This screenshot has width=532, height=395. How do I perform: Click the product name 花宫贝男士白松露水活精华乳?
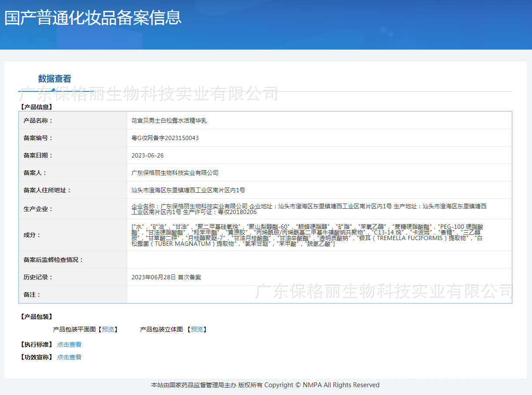[x=169, y=121]
